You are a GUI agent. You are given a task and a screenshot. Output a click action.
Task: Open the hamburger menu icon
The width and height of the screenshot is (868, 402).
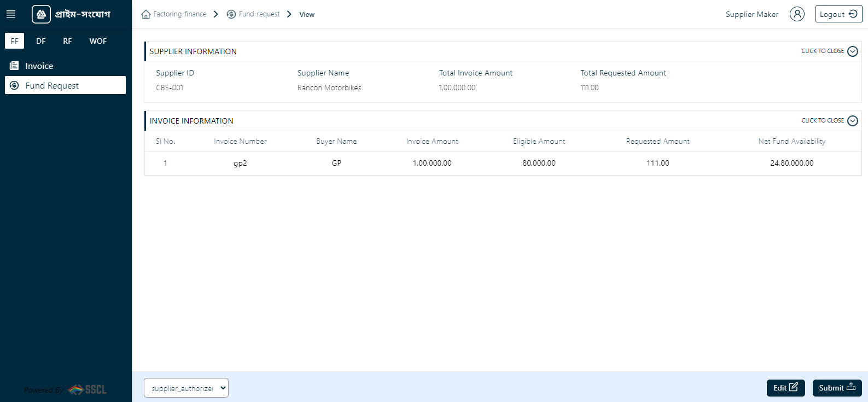point(11,14)
